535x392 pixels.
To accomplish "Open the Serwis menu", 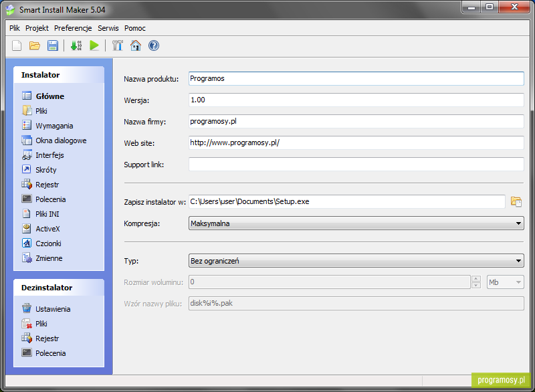I will (108, 28).
